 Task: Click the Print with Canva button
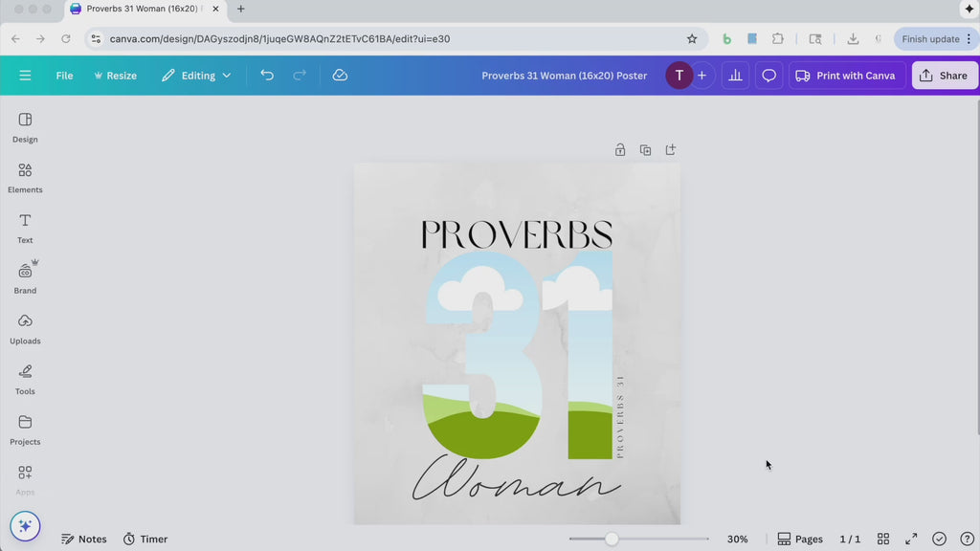pyautogui.click(x=846, y=75)
